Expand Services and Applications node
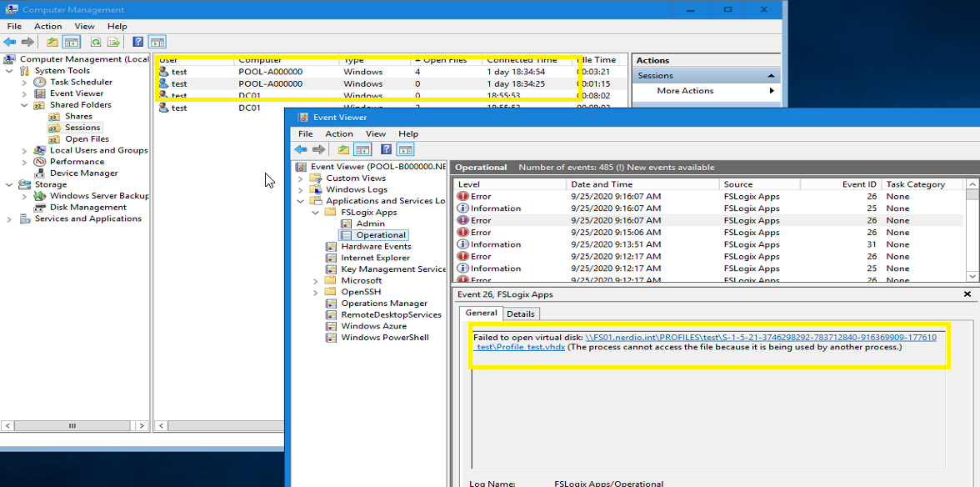Screen dimensions: 980x487 9,218
